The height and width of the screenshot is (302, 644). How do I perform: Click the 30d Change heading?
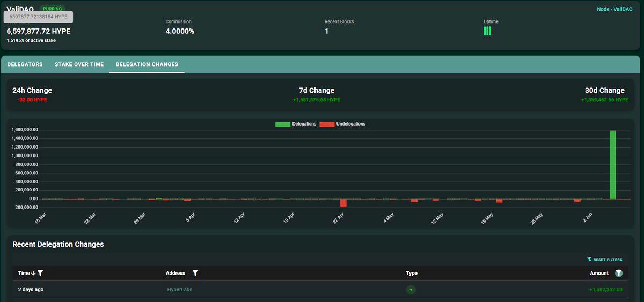coord(605,91)
